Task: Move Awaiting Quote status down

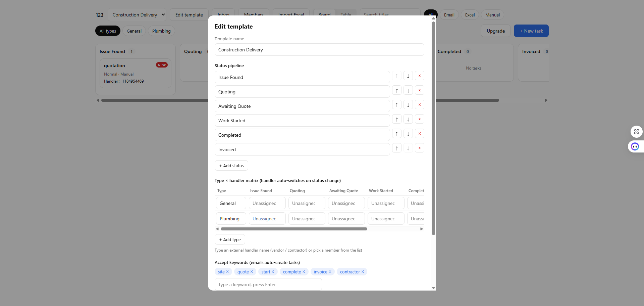Action: point(408,105)
